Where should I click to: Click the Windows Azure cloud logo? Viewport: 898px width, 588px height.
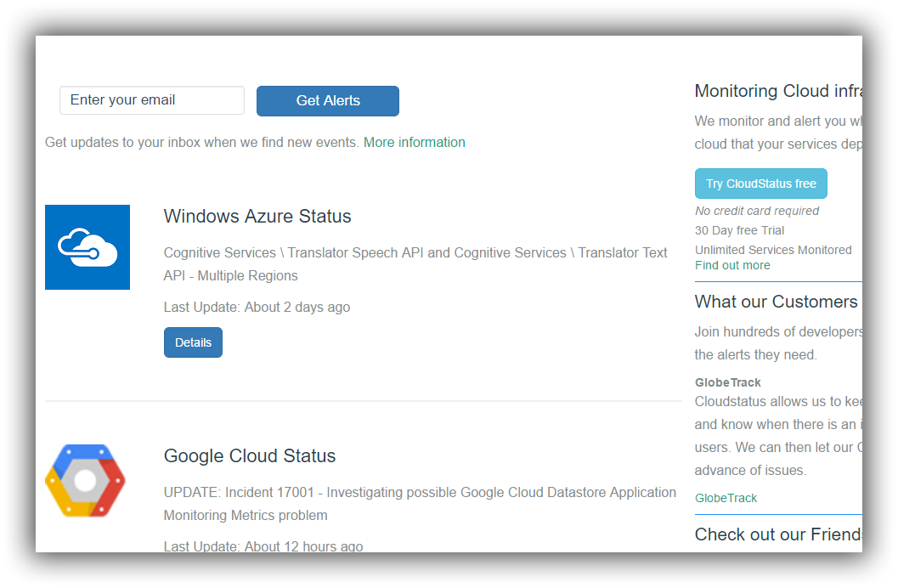[88, 247]
